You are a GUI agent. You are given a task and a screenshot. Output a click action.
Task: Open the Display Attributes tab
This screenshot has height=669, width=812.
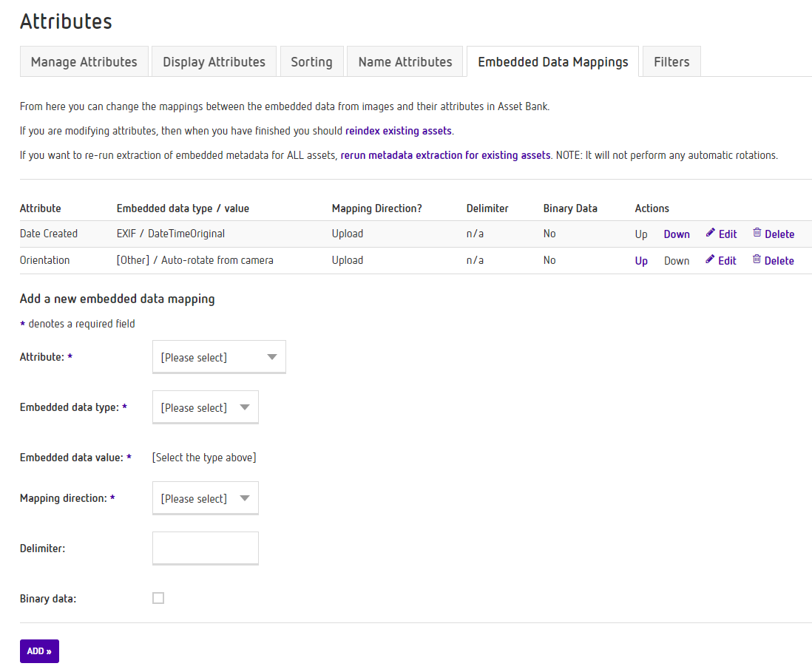[x=214, y=62]
